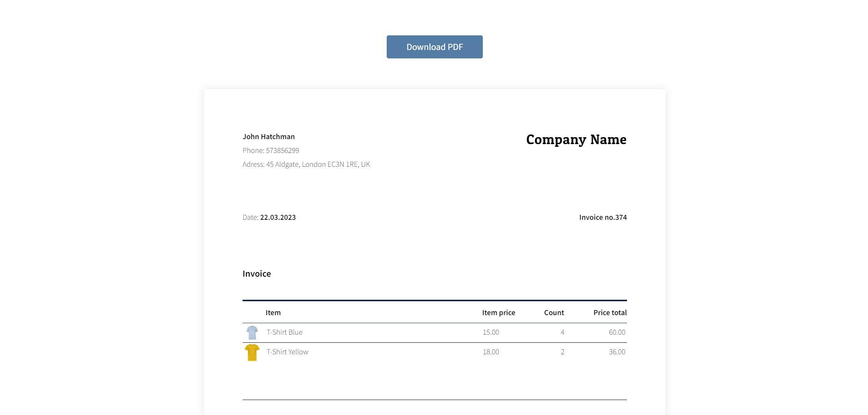Click the Item price column header
This screenshot has height=415, width=868.
499,312
